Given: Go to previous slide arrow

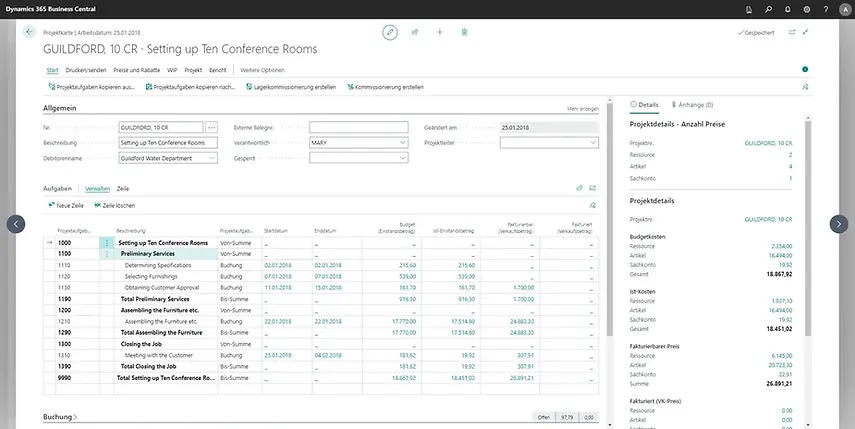Looking at the screenshot, I should [16, 224].
